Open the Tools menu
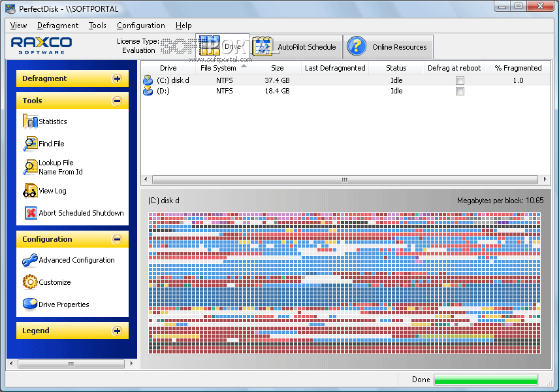This screenshot has height=392, width=559. coord(97,25)
